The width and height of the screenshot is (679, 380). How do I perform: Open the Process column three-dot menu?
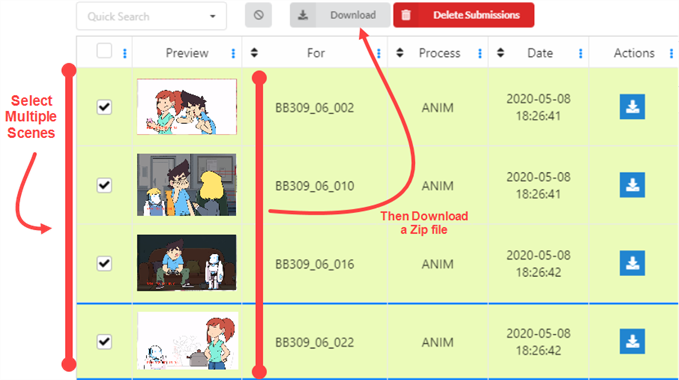click(x=480, y=53)
